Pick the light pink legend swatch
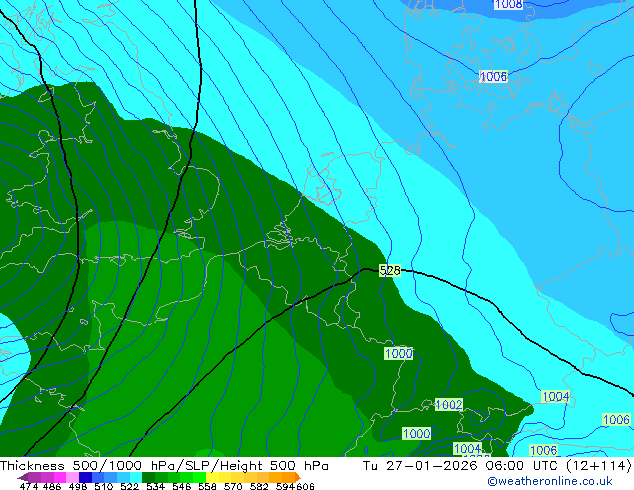Image resolution: width=634 pixels, height=490 pixels. pyautogui.click(x=72, y=477)
